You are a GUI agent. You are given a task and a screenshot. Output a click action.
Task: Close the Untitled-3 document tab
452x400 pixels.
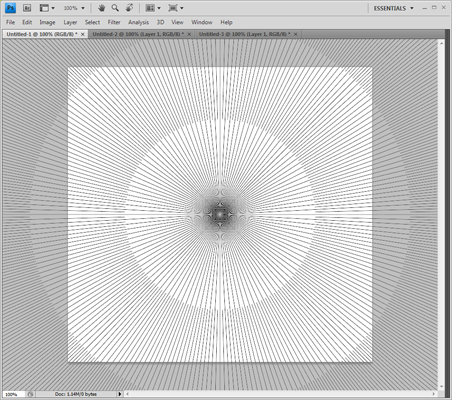coord(295,34)
